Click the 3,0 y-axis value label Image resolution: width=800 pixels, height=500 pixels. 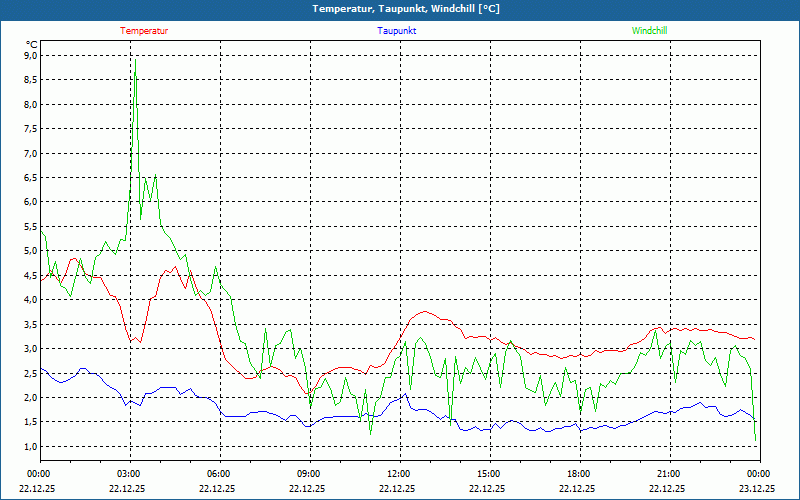pos(30,349)
